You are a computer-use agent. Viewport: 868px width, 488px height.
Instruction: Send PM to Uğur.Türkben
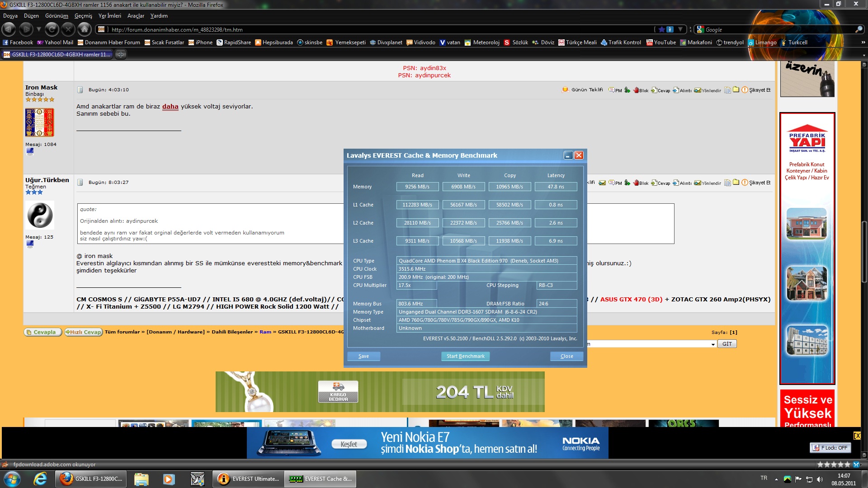615,183
